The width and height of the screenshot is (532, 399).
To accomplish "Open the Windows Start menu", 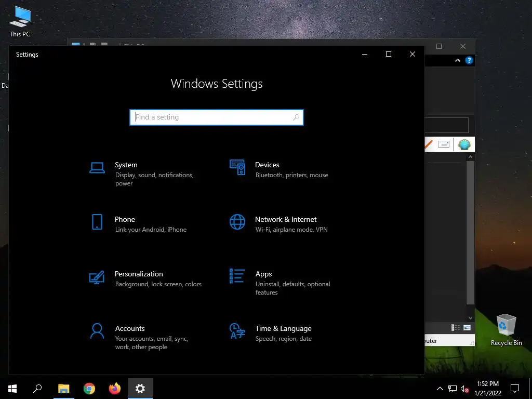I will point(12,389).
